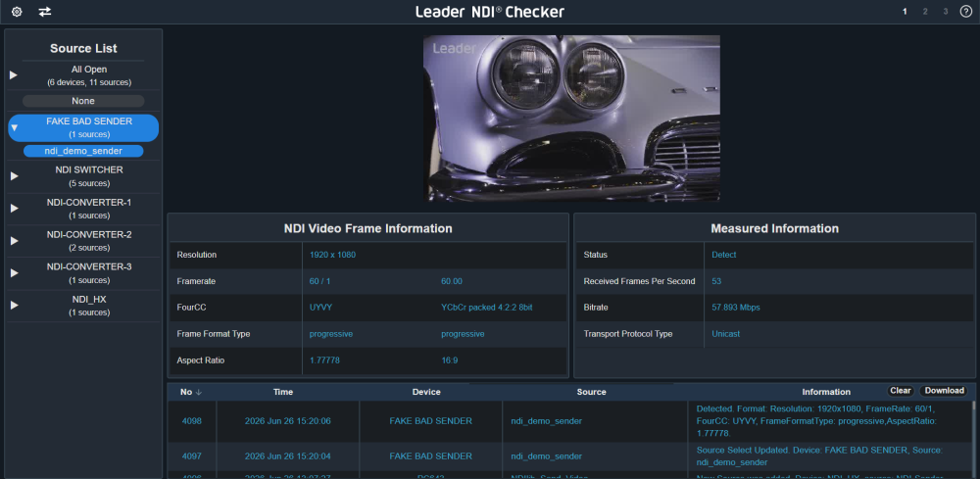
Task: Switch to page 1
Action: (905, 11)
